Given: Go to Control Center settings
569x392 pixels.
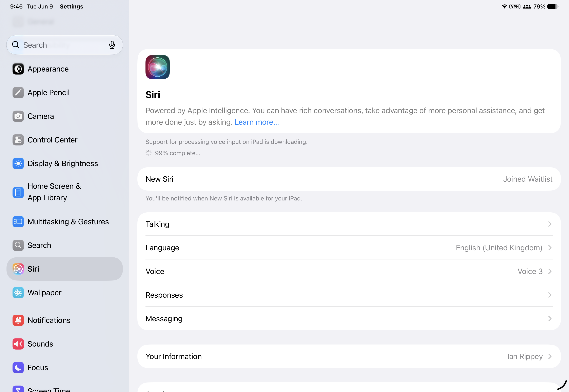Looking at the screenshot, I should [x=65, y=140].
